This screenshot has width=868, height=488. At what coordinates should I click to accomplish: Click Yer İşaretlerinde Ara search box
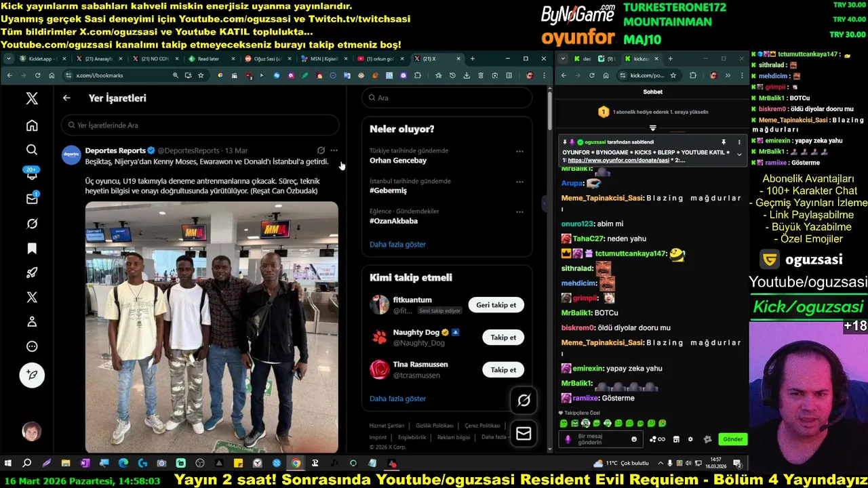point(200,125)
